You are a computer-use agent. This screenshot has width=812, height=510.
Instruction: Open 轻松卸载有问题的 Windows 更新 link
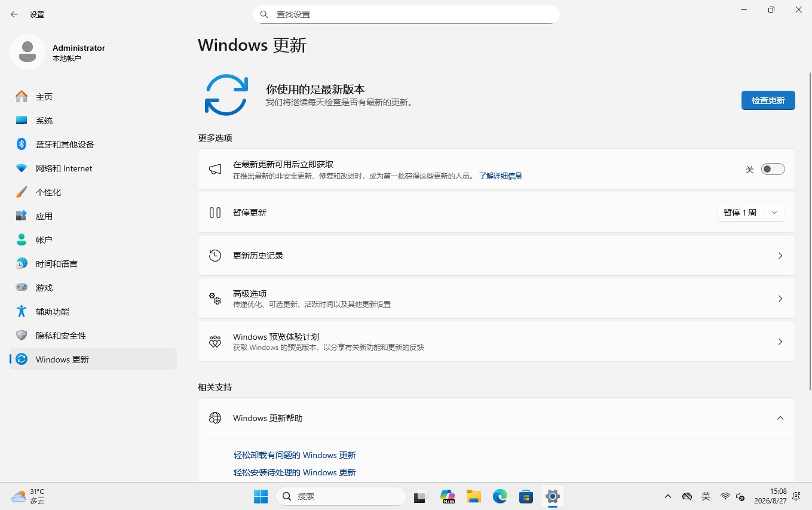295,455
